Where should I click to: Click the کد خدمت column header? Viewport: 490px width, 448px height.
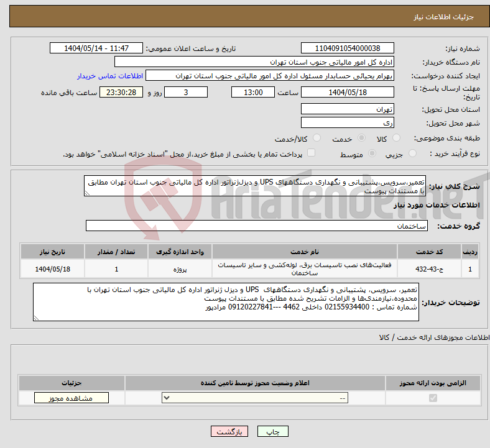pos(430,252)
